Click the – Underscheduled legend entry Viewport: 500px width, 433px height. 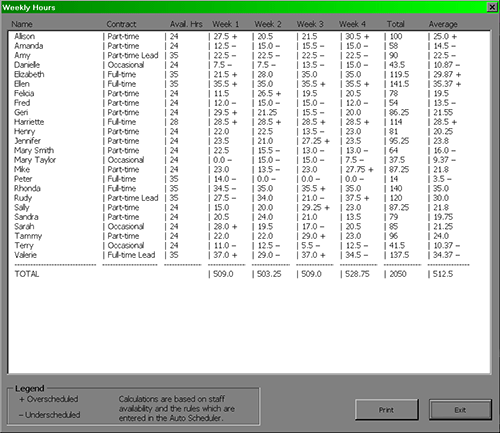point(50,415)
